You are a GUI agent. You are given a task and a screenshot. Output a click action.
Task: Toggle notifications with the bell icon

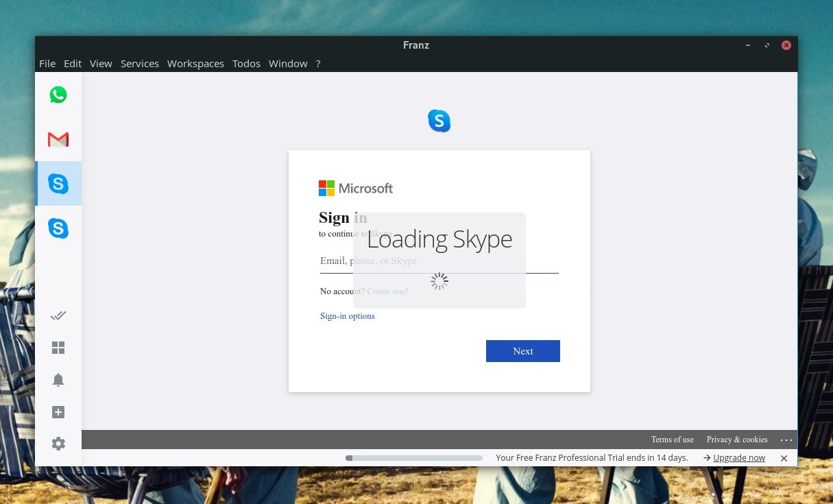[x=58, y=380]
